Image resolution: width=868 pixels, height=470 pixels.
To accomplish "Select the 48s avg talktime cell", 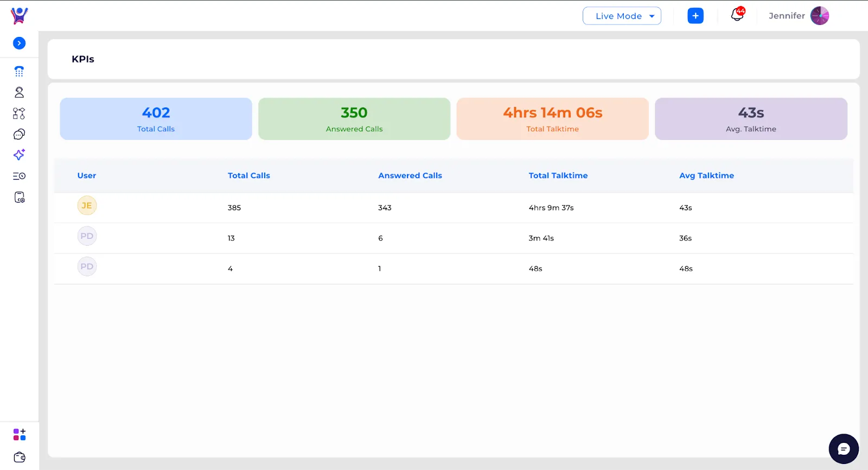I will [x=686, y=269].
